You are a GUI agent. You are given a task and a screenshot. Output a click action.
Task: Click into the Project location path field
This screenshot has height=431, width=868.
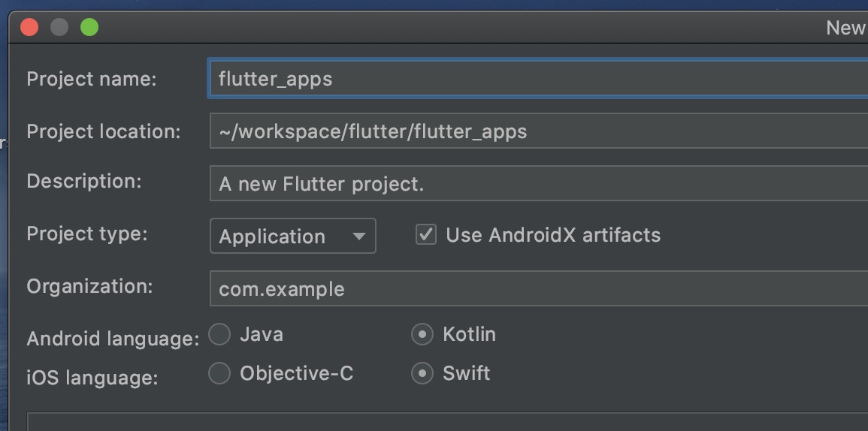tap(537, 131)
